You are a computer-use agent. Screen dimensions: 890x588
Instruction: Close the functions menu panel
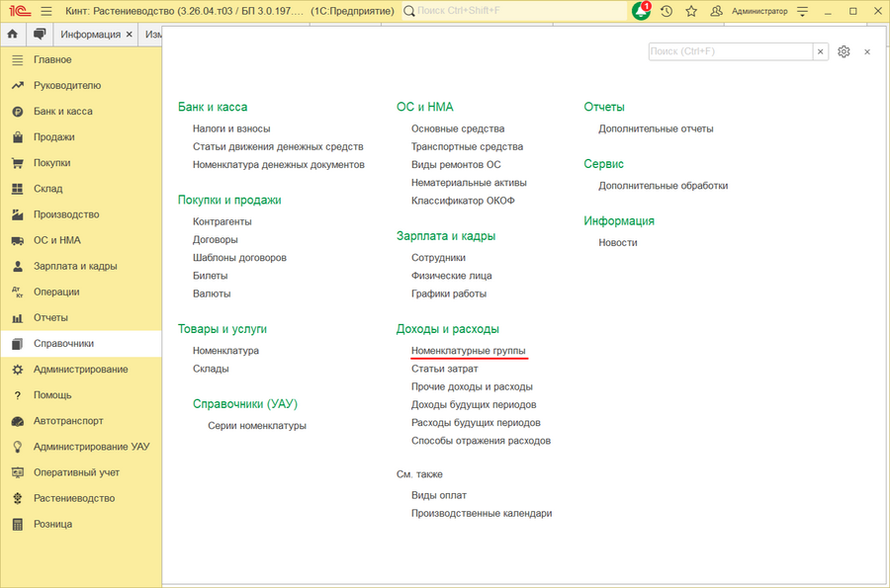point(867,51)
